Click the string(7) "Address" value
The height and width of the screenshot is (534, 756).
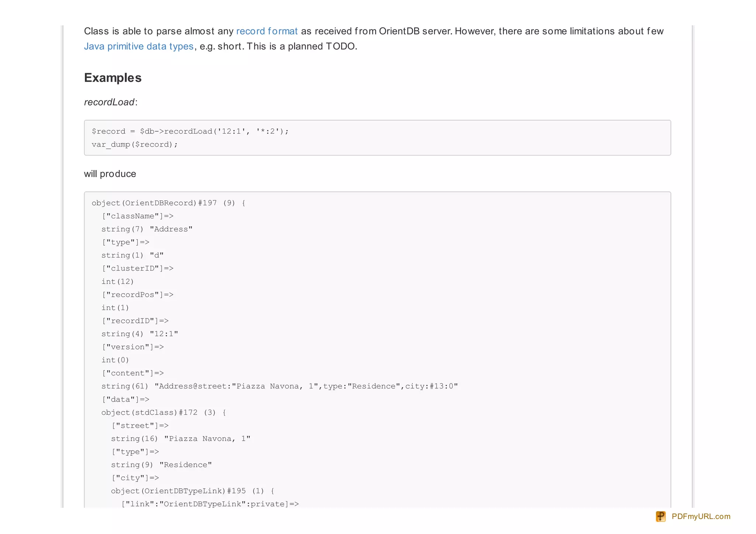pyautogui.click(x=147, y=229)
